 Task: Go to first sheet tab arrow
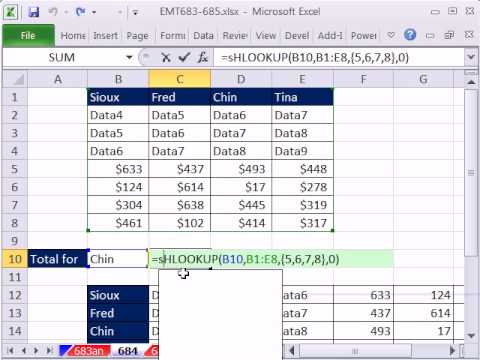(10, 350)
